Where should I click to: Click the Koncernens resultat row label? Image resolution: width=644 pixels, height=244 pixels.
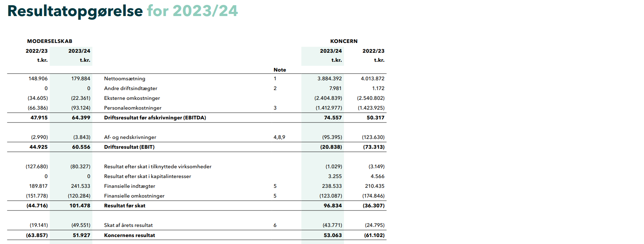(130, 235)
